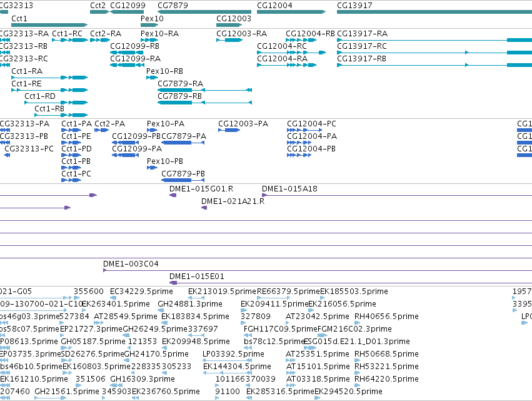The image size is (532, 401).
Task: Click EST EK183834.5prime
Action: click(x=164, y=323)
